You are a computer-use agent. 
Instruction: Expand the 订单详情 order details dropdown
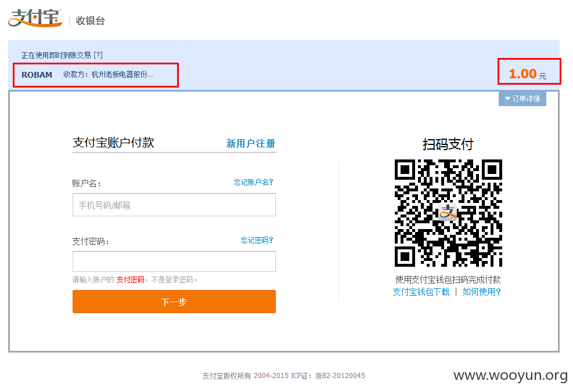tap(522, 99)
